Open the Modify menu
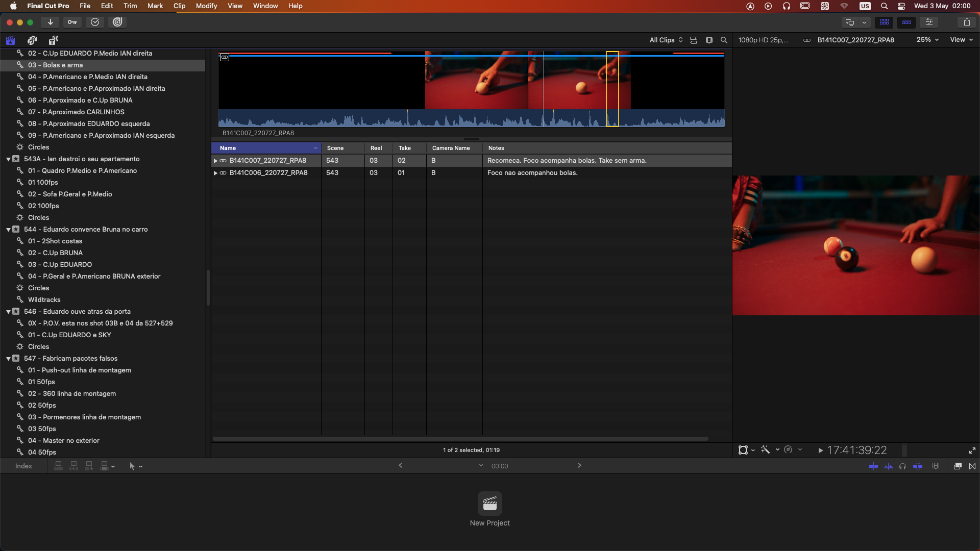This screenshot has width=980, height=551. click(206, 6)
